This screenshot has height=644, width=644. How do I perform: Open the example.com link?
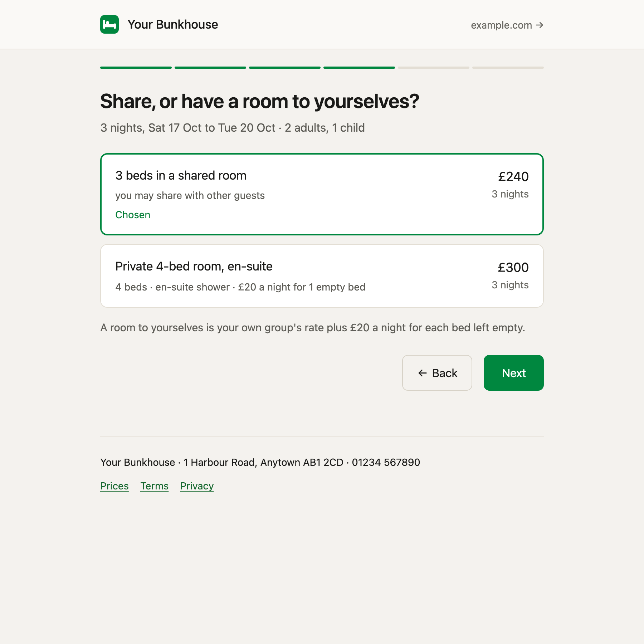click(x=507, y=25)
